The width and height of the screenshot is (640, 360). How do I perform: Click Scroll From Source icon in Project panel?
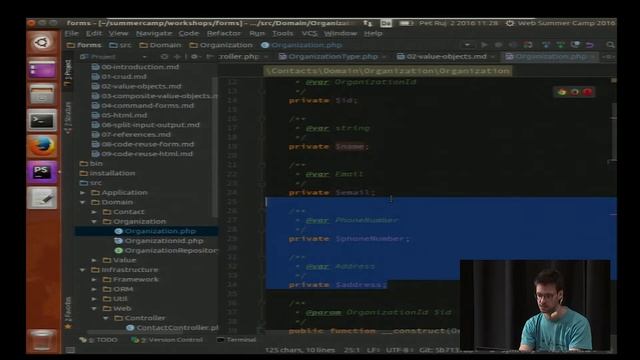(x=164, y=57)
